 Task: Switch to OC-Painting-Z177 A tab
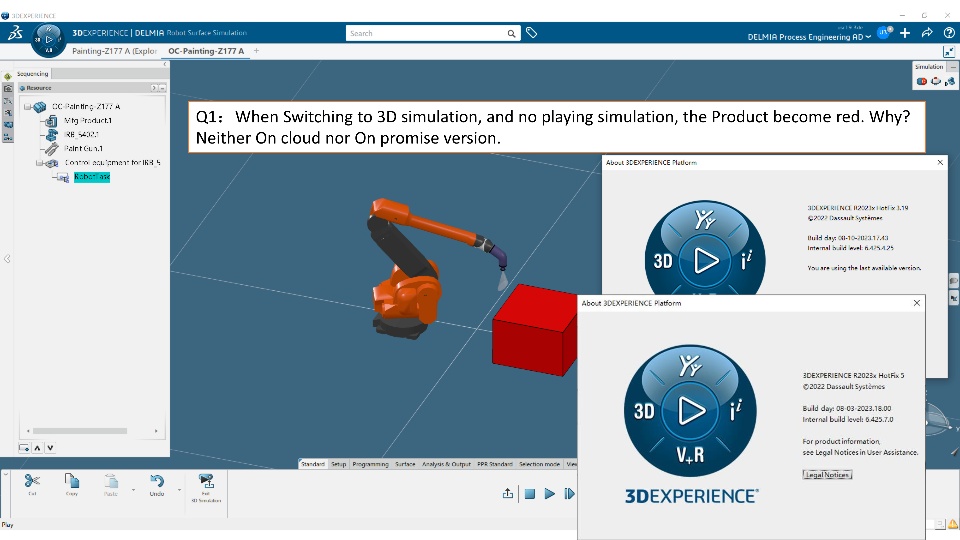click(206, 51)
